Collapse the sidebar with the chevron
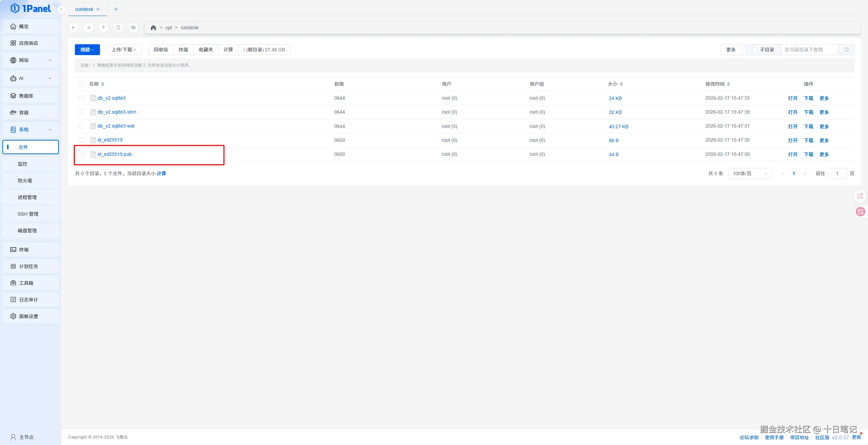This screenshot has height=445, width=868. click(x=61, y=9)
